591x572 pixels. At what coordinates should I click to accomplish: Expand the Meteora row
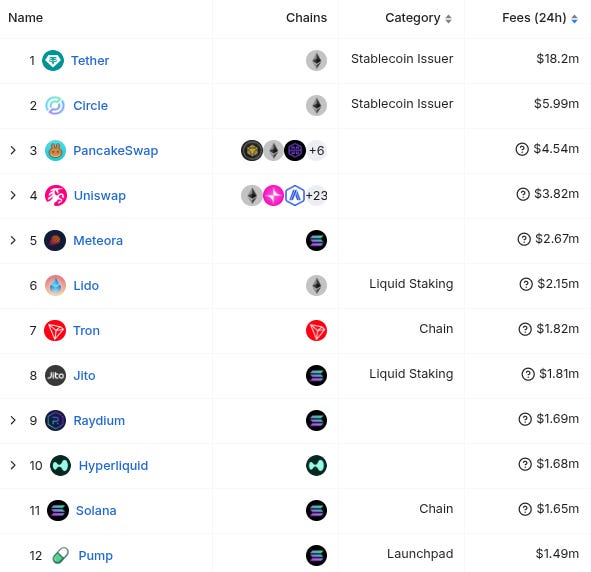tap(13, 240)
